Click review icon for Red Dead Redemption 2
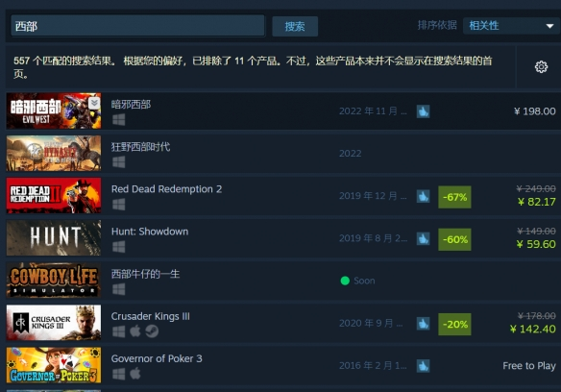 coord(423,196)
